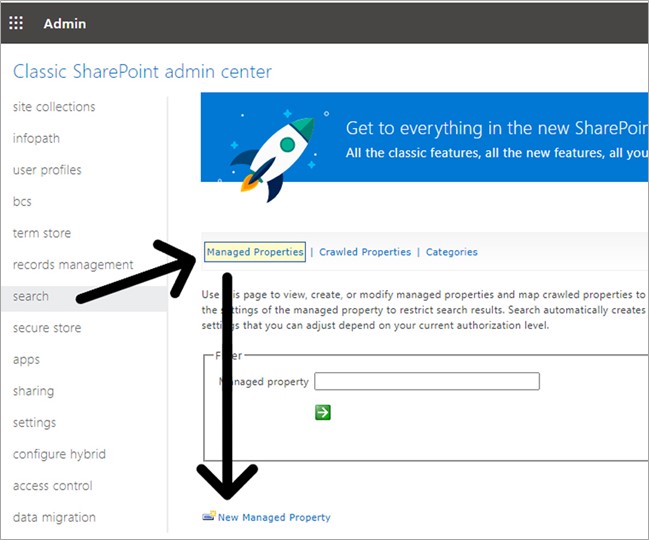
Task: Go to sharing in sidebar
Action: coord(33,391)
